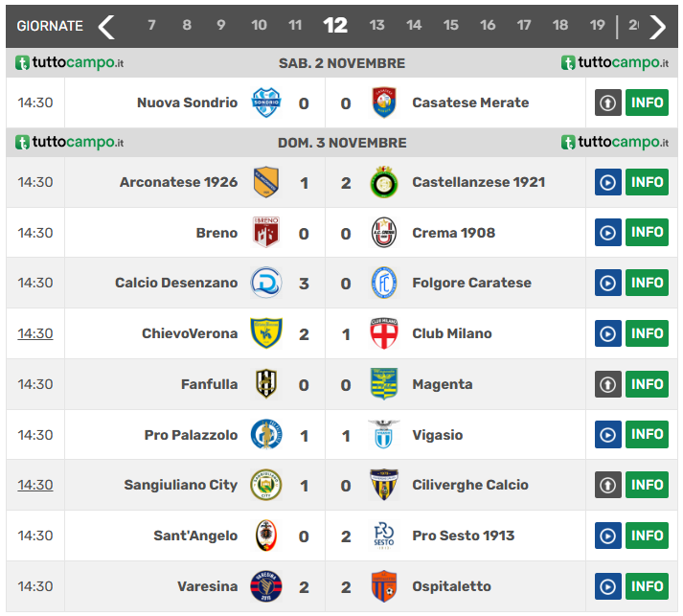Click the ChievoVerona team crest
The width and height of the screenshot is (683, 616).
pyautogui.click(x=265, y=333)
